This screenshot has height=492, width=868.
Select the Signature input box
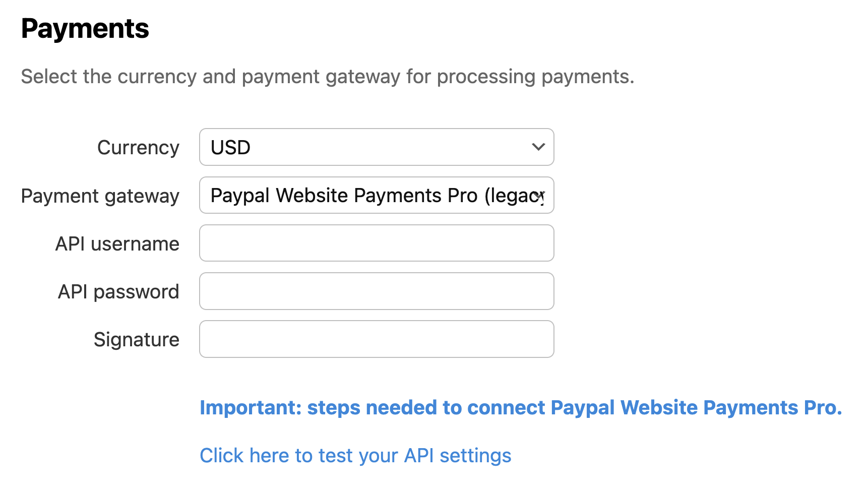pyautogui.click(x=376, y=339)
